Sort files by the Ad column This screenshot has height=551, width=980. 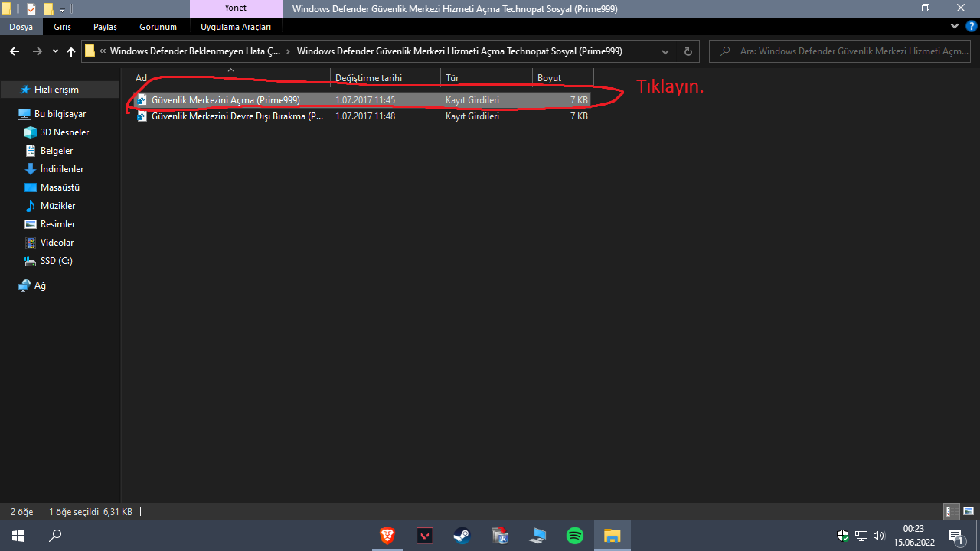click(230, 77)
